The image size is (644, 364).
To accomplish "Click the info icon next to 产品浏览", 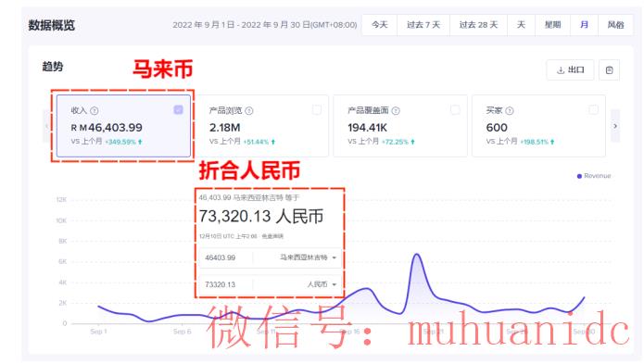I will (x=249, y=111).
